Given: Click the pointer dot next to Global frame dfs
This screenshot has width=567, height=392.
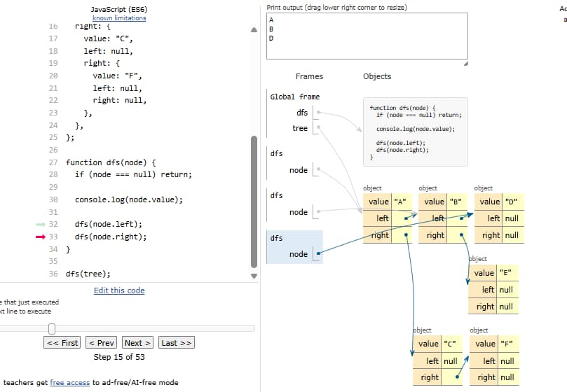Looking at the screenshot, I should pos(318,113).
